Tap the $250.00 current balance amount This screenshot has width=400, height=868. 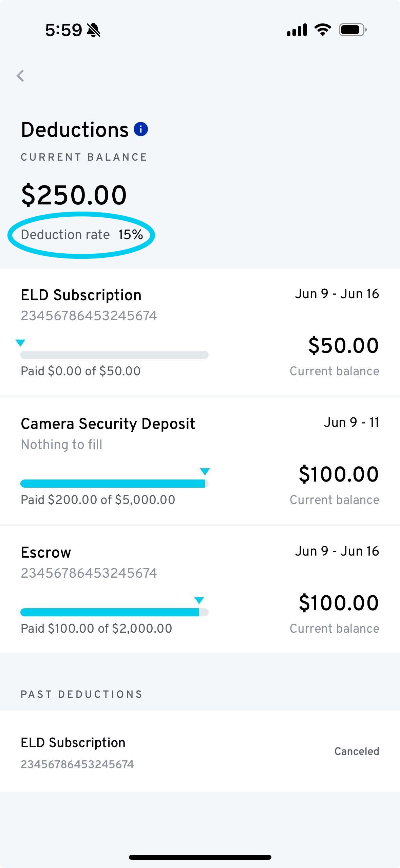74,195
